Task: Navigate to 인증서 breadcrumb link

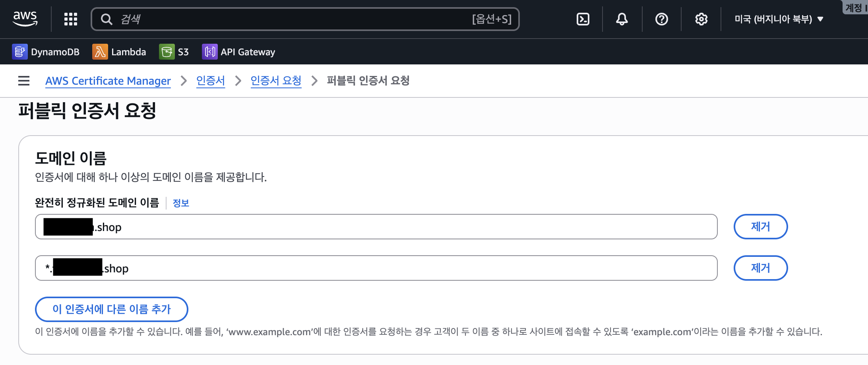Action: 211,81
